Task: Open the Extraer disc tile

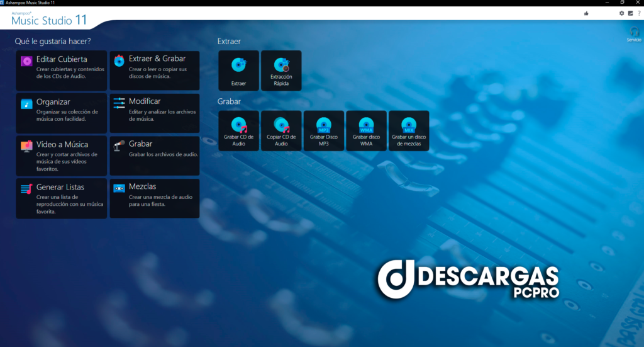Action: coord(238,71)
